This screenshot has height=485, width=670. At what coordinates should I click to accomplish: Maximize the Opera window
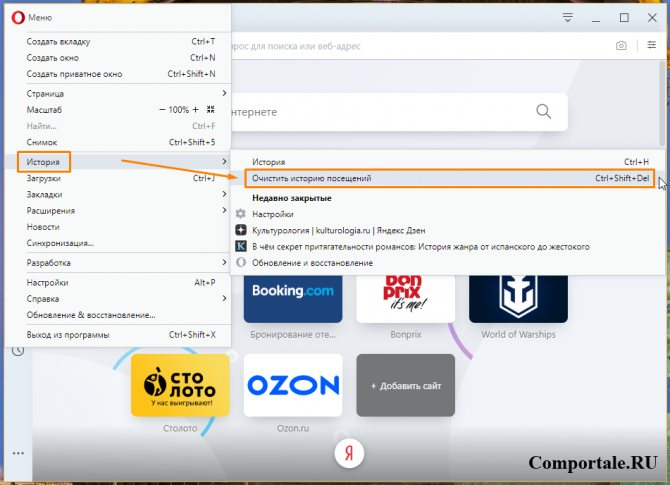624,18
